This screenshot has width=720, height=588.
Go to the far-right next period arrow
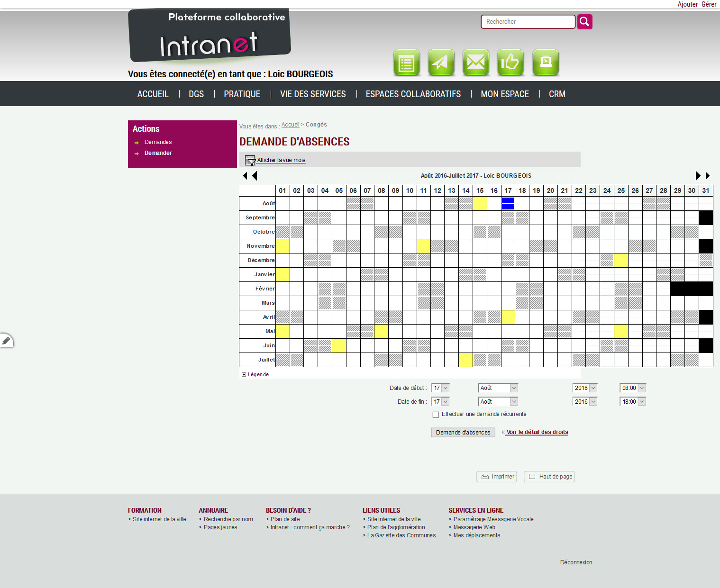coord(708,176)
